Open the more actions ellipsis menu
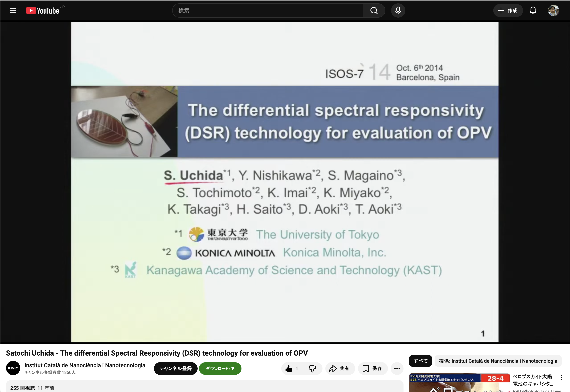Screen dimensions: 570x392 (397, 368)
